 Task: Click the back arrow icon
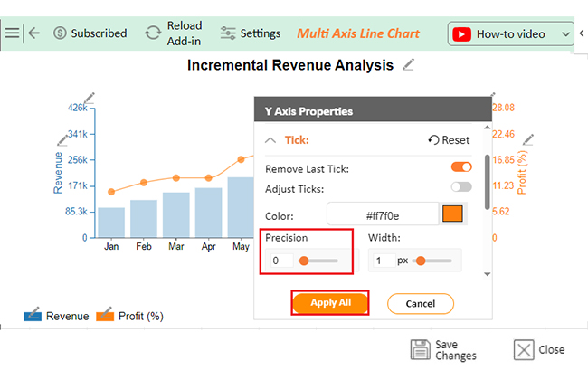(34, 33)
